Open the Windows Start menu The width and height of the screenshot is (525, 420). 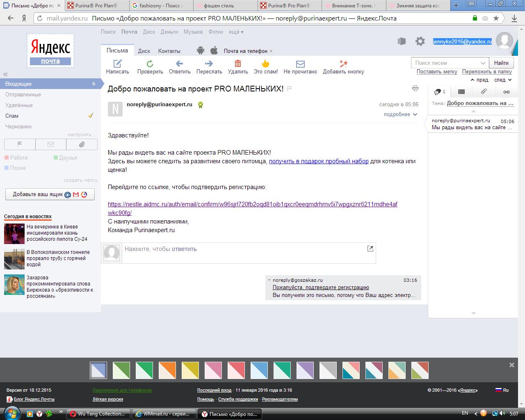[11, 413]
